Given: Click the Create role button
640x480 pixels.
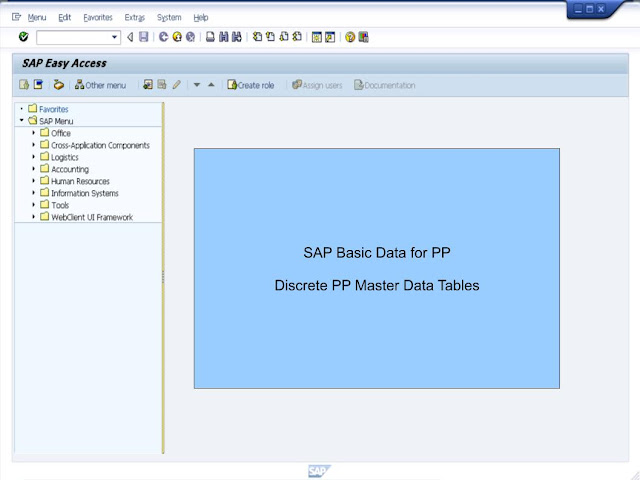Looking at the screenshot, I should (251, 85).
